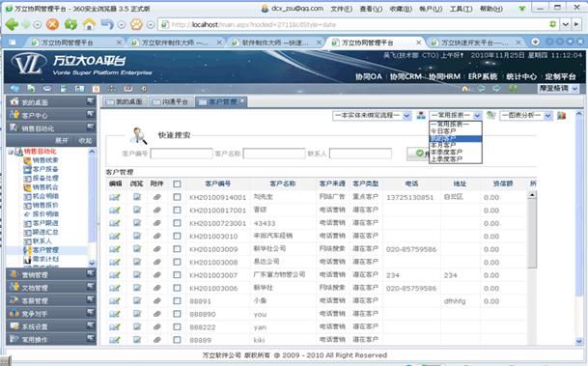
Task: Click the orange document icon in shortcut toolbar
Action: pyautogui.click(x=96, y=89)
